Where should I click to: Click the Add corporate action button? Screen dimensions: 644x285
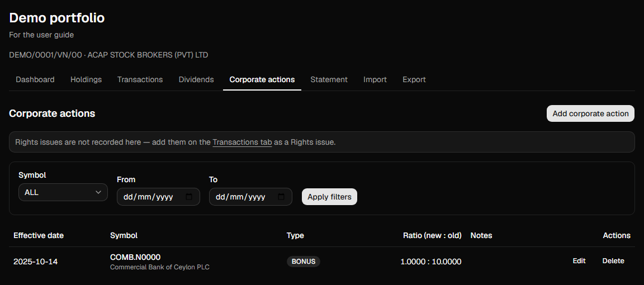590,114
